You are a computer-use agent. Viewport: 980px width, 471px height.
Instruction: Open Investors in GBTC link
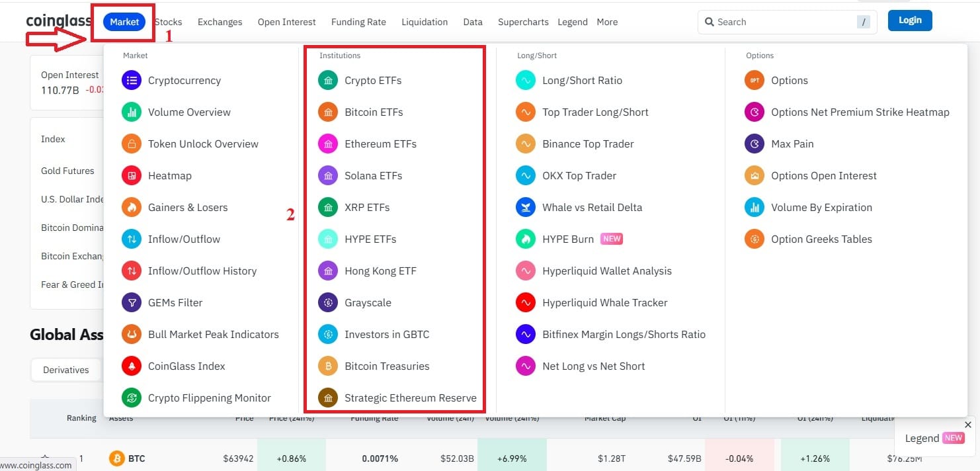point(387,335)
